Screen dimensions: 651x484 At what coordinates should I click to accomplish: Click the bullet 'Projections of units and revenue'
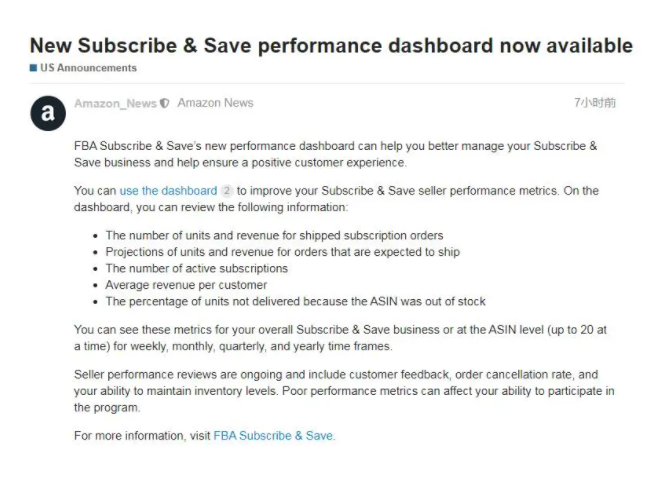click(282, 252)
